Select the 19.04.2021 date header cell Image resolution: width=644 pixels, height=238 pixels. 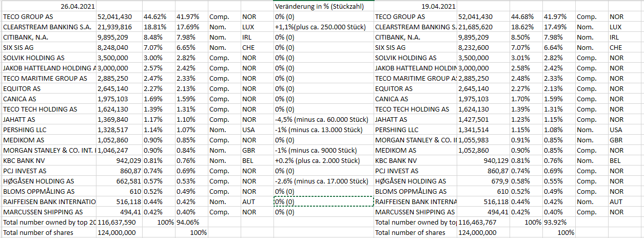coord(438,6)
